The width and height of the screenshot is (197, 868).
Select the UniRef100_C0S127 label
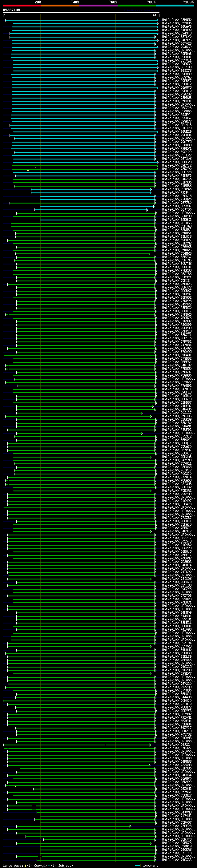click(x=177, y=413)
